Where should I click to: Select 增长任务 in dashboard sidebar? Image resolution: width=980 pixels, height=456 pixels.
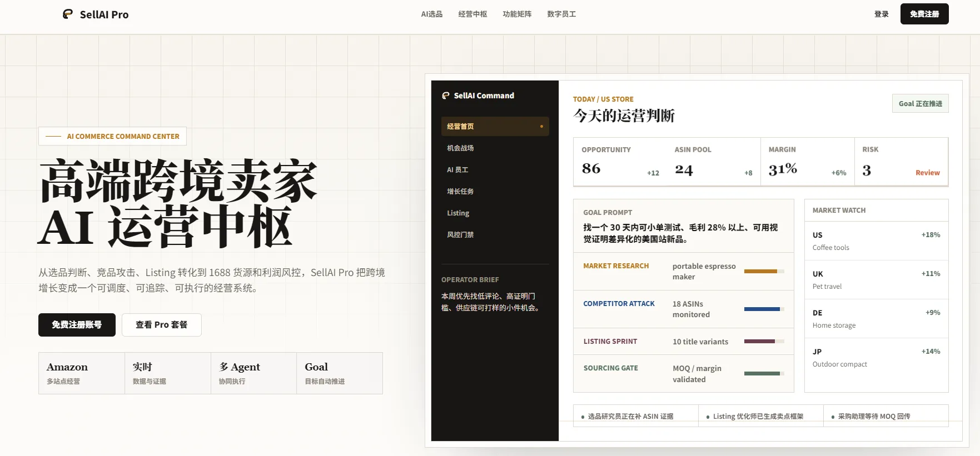[495, 191]
